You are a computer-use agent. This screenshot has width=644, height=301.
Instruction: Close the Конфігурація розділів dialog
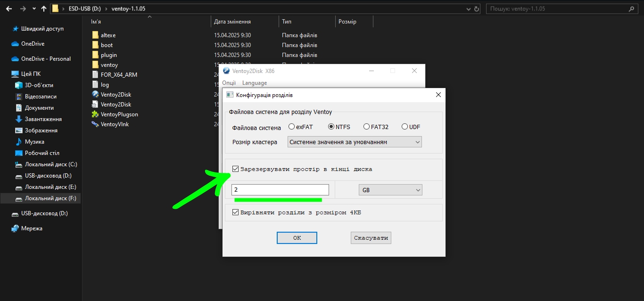tap(438, 95)
